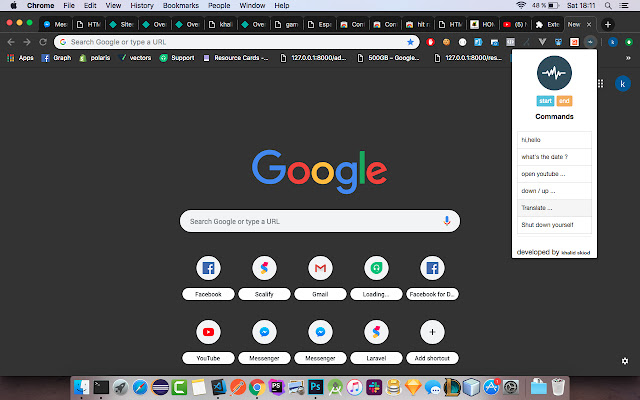Screen dimensions: 640x400
Task: Bookmark this page with the star icon
Action: (410, 42)
